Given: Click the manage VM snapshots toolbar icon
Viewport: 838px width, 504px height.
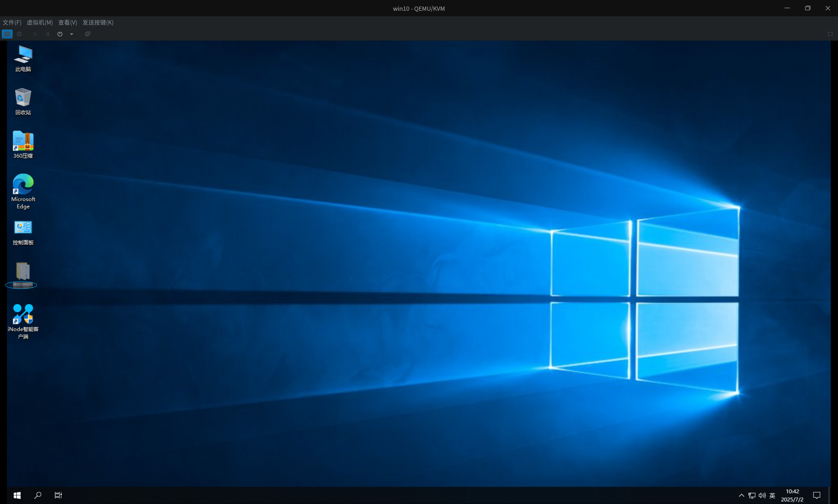Looking at the screenshot, I should coord(88,34).
